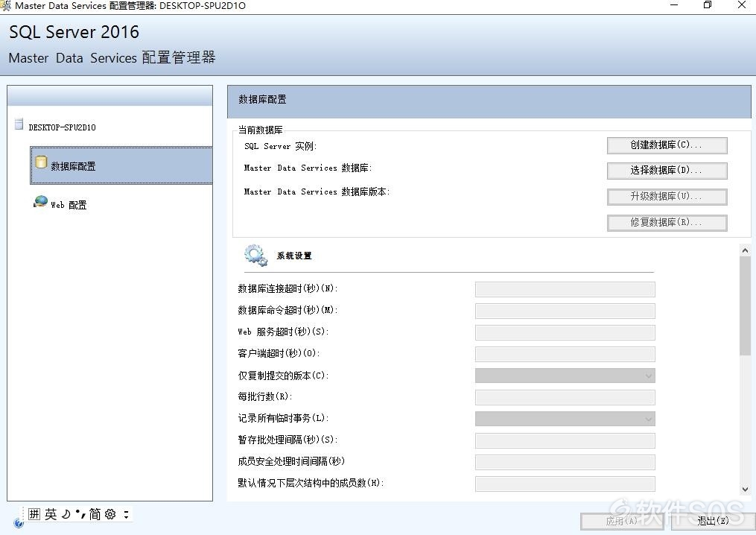Select the DESKTOP-SPU2D1O server node
The width and height of the screenshot is (756, 535).
coord(63,127)
